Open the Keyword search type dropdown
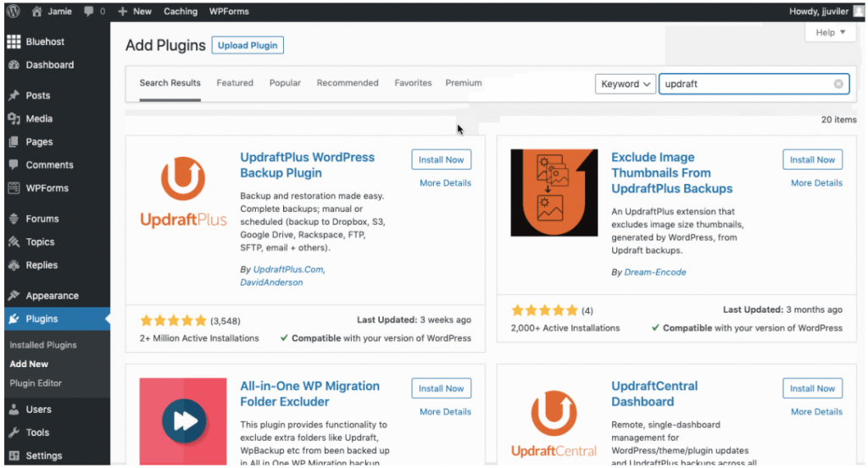 pos(626,84)
